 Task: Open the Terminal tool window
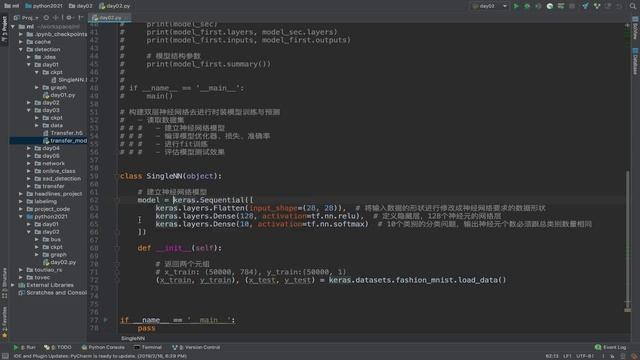pyautogui.click(x=148, y=347)
